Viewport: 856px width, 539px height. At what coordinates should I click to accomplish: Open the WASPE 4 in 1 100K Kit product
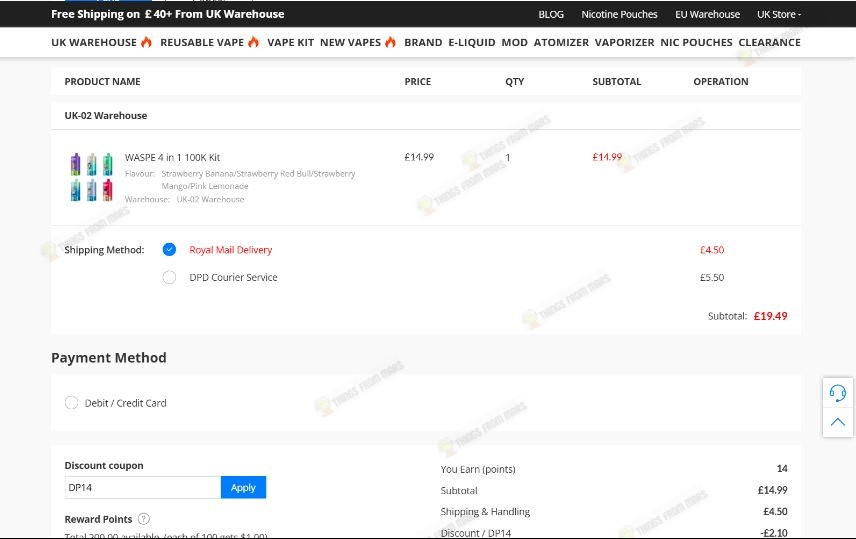tap(172, 157)
